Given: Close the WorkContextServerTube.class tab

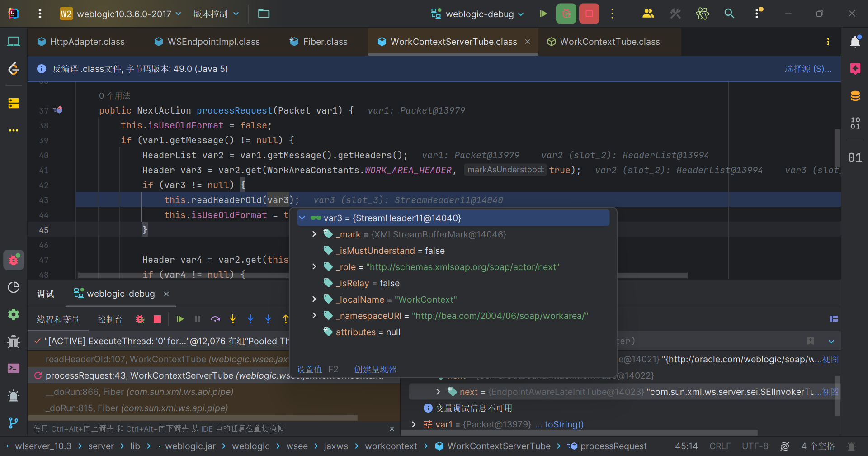Looking at the screenshot, I should point(527,42).
